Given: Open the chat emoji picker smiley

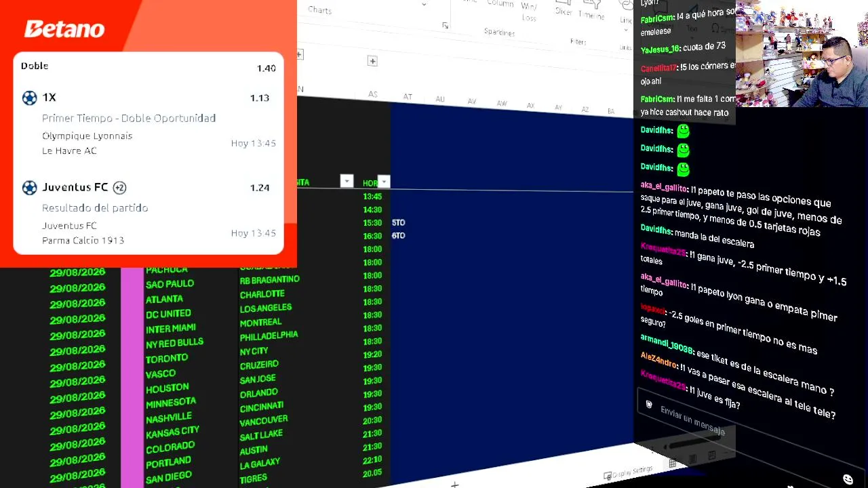Looking at the screenshot, I should [848, 480].
